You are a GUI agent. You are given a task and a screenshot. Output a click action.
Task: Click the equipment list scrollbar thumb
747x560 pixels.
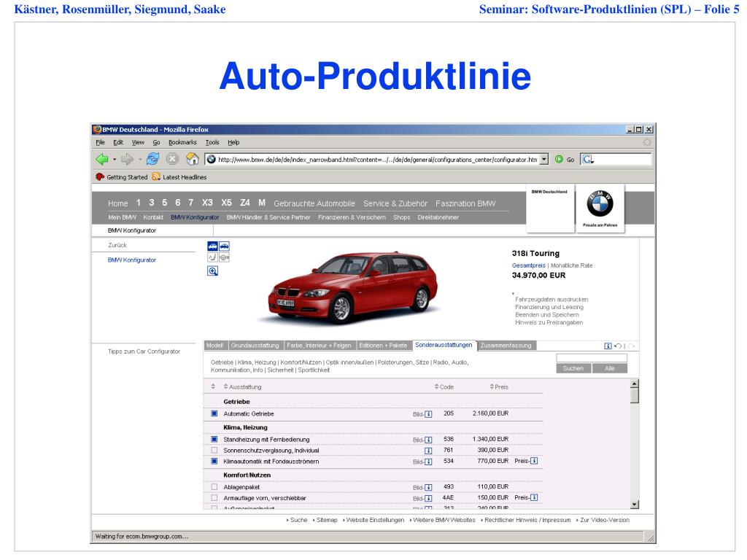pyautogui.click(x=634, y=396)
